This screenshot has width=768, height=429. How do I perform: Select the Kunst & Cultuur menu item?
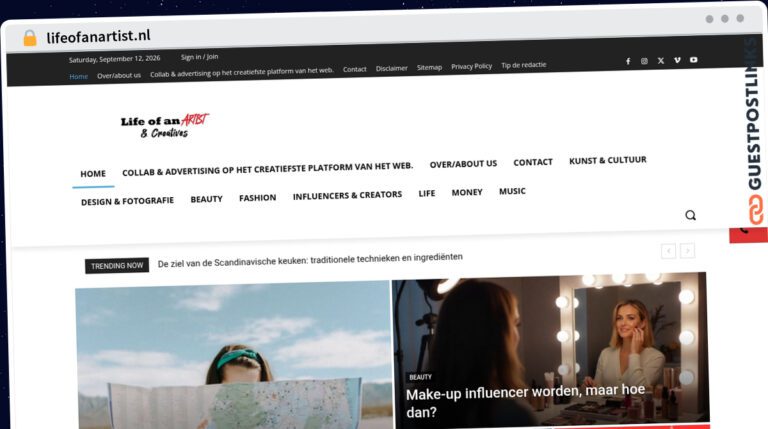tap(607, 160)
